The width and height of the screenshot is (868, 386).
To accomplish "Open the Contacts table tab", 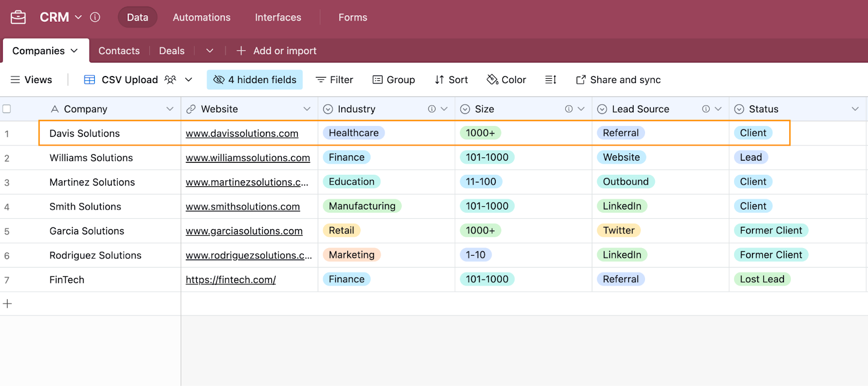I will 119,50.
